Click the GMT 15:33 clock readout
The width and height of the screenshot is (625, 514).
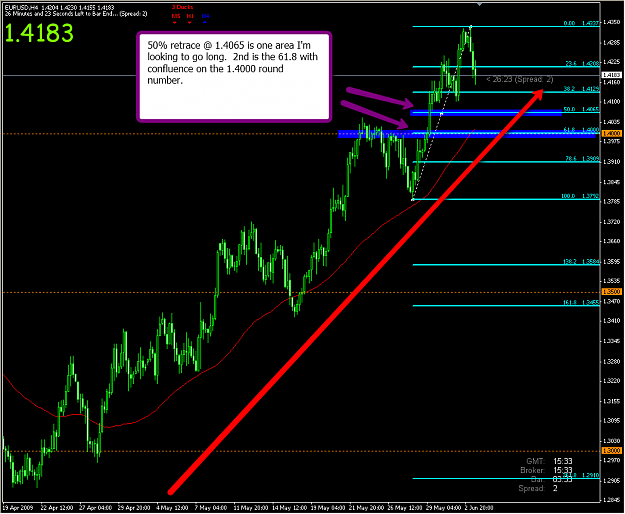[x=549, y=461]
